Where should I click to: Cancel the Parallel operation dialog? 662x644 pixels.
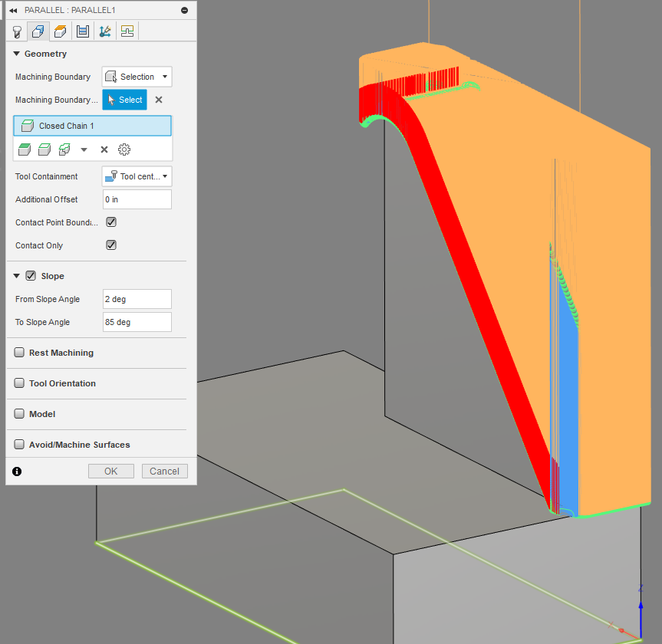[164, 471]
